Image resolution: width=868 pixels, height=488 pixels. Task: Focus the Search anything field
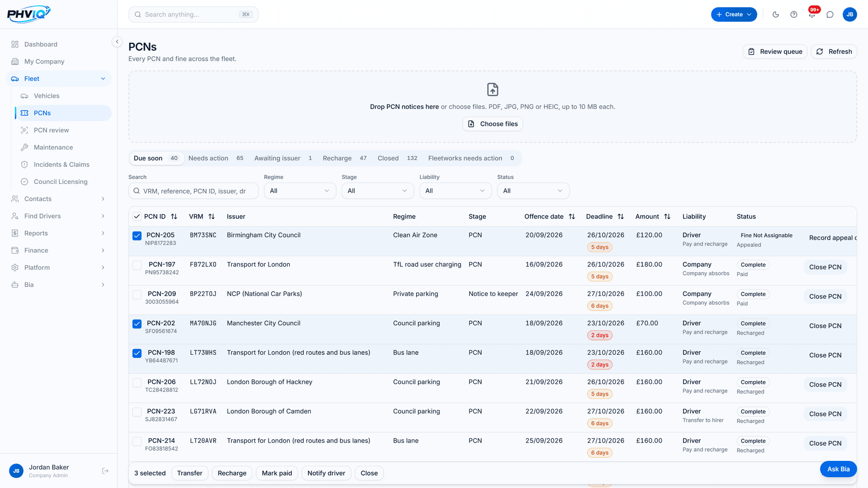(x=193, y=15)
